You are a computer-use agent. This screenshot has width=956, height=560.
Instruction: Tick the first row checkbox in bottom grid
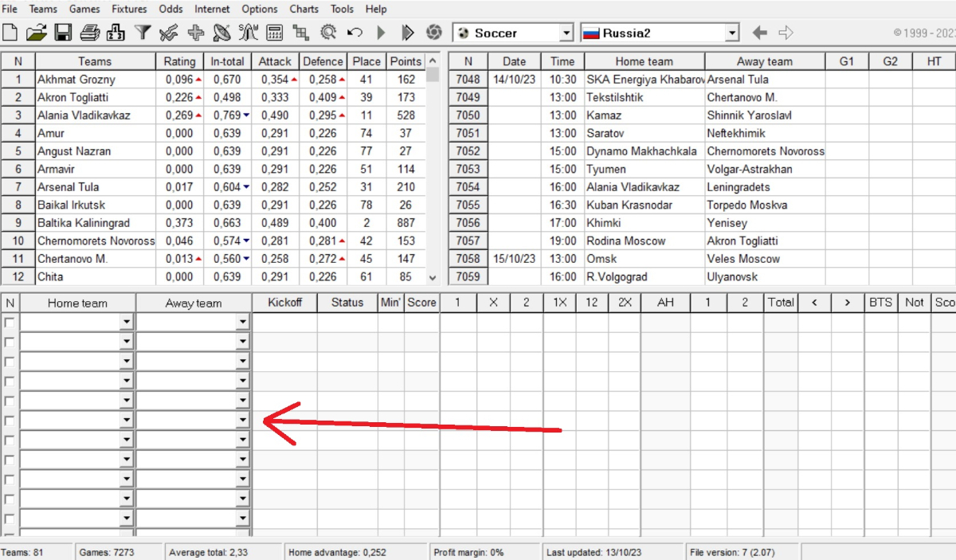pos(10,322)
